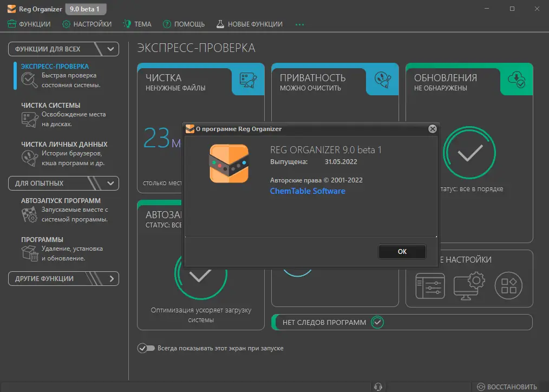Click the About dialog title bar icon

[x=190, y=129]
